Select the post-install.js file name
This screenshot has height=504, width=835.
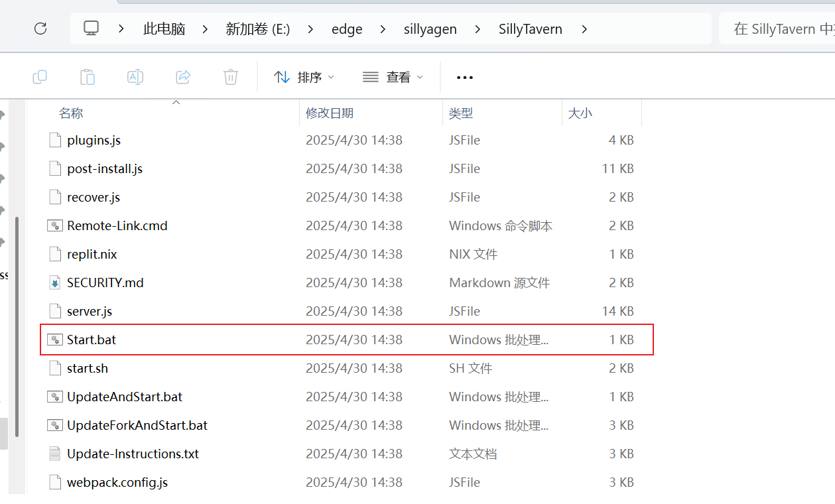(105, 168)
